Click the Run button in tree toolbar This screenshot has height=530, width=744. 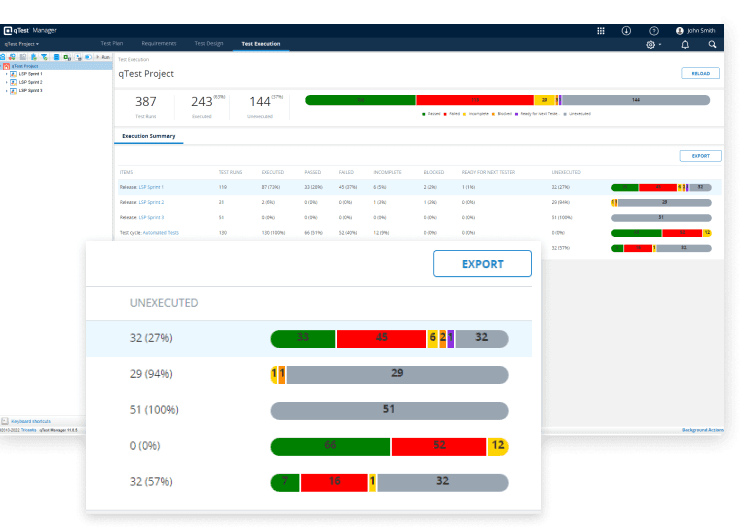(103, 58)
